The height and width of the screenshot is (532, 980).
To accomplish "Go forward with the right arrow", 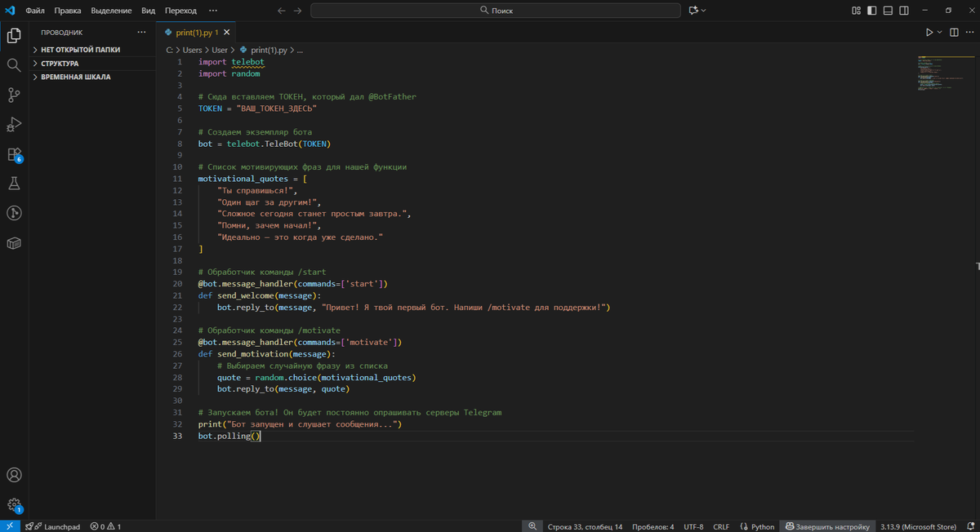I will coord(298,11).
